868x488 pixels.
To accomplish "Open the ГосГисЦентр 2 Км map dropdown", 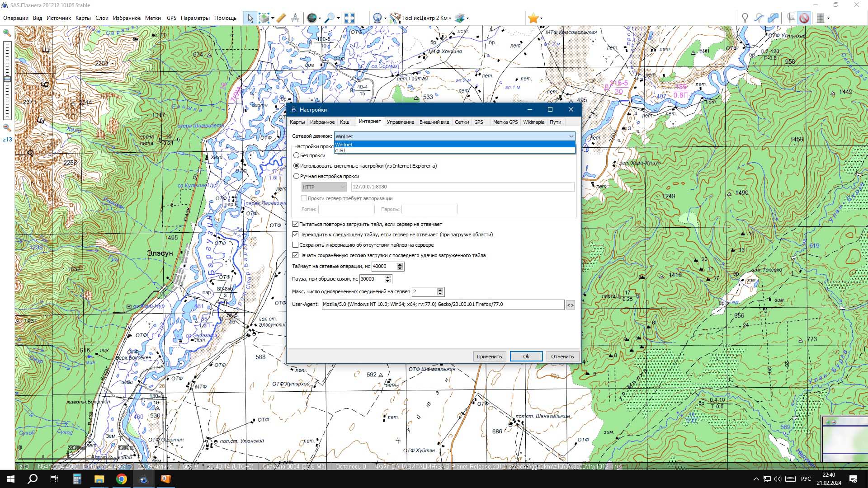I will click(x=426, y=18).
